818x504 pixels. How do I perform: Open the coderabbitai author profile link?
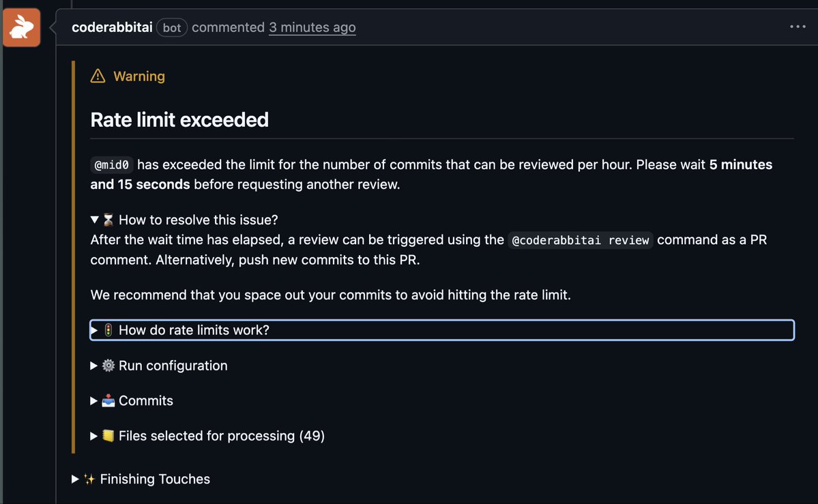point(112,28)
